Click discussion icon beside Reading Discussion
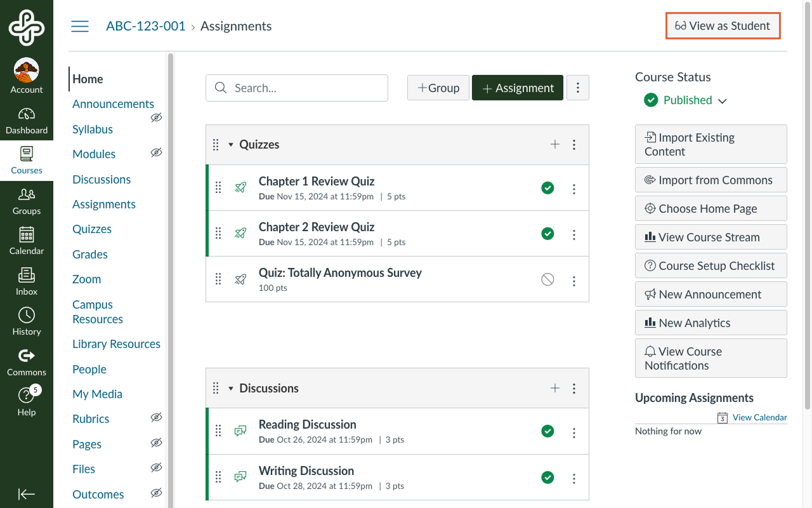This screenshot has height=508, width=812. pos(240,431)
